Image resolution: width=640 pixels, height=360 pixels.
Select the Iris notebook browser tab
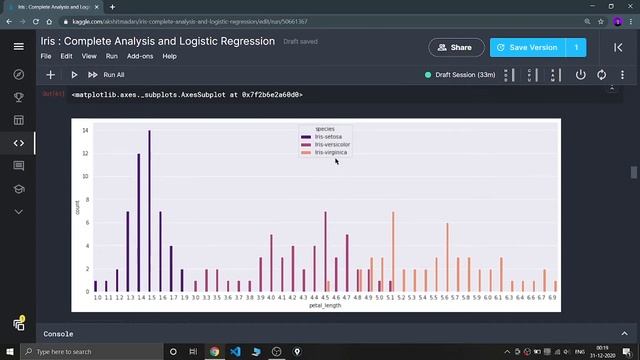point(53,7)
